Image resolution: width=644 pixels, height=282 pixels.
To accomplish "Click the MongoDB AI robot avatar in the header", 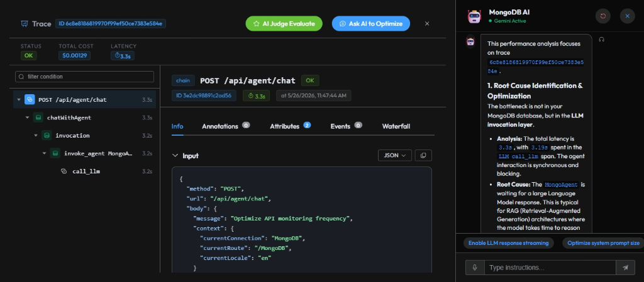I will click(474, 16).
